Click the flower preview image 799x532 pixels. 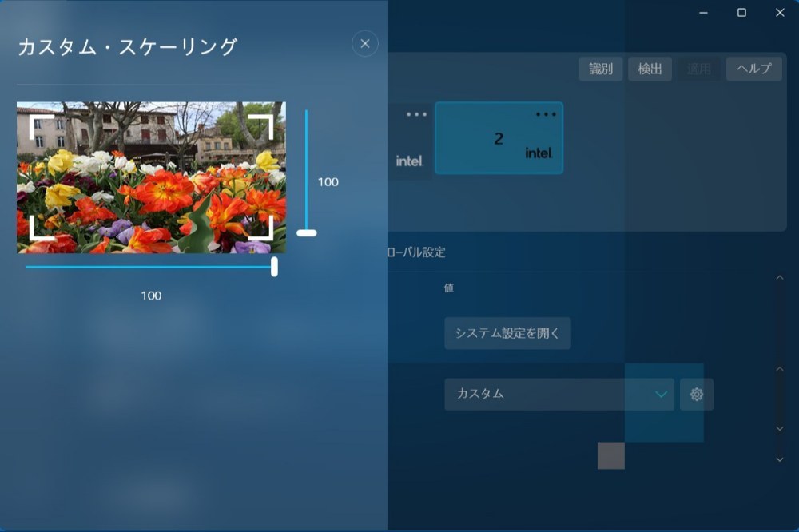pyautogui.click(x=151, y=177)
